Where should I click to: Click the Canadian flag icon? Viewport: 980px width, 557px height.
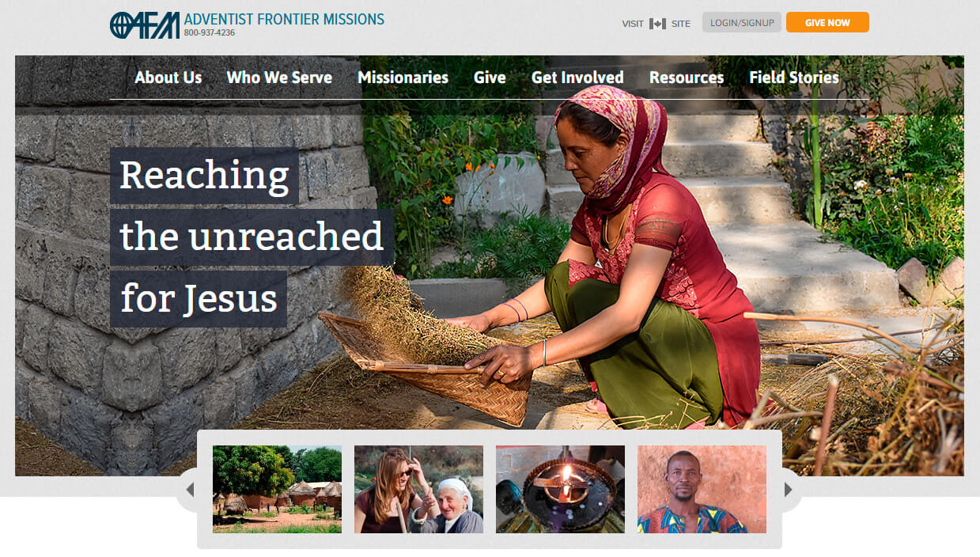tap(657, 24)
